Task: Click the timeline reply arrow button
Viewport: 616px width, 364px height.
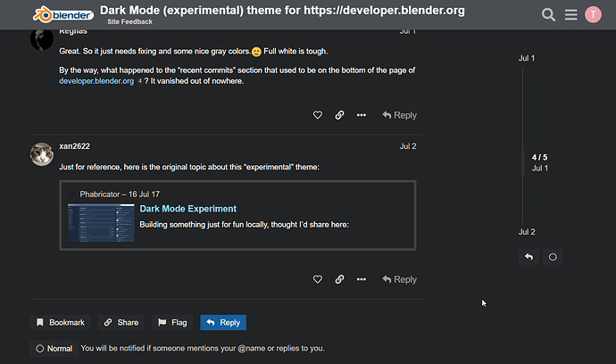Action: 529,257
